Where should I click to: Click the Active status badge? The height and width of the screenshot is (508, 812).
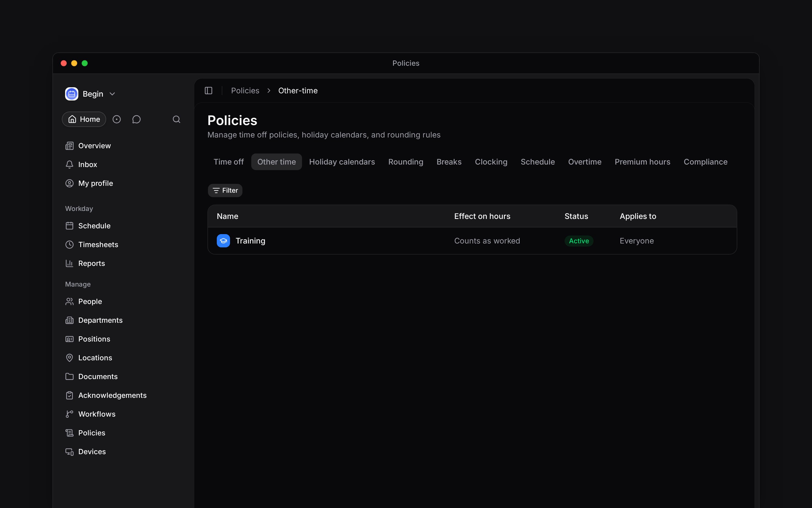click(579, 241)
